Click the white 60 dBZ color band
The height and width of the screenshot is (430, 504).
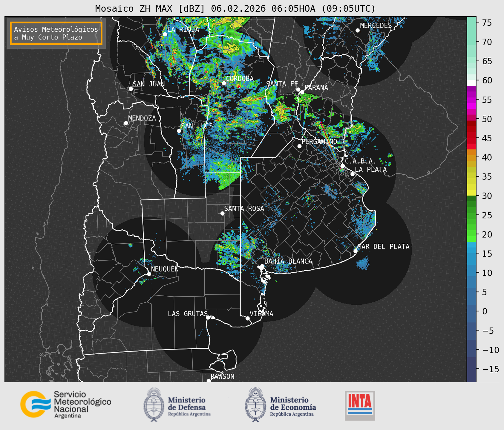click(471, 83)
